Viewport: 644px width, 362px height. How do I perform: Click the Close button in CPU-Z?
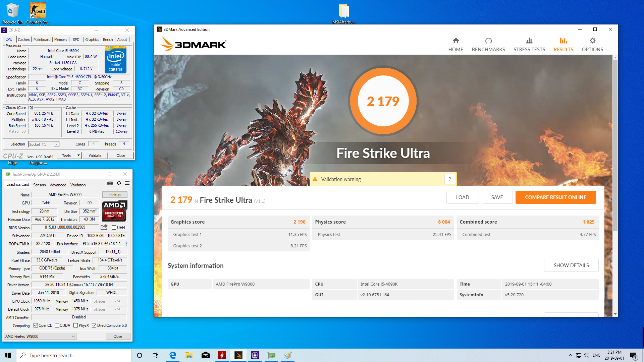(x=121, y=156)
